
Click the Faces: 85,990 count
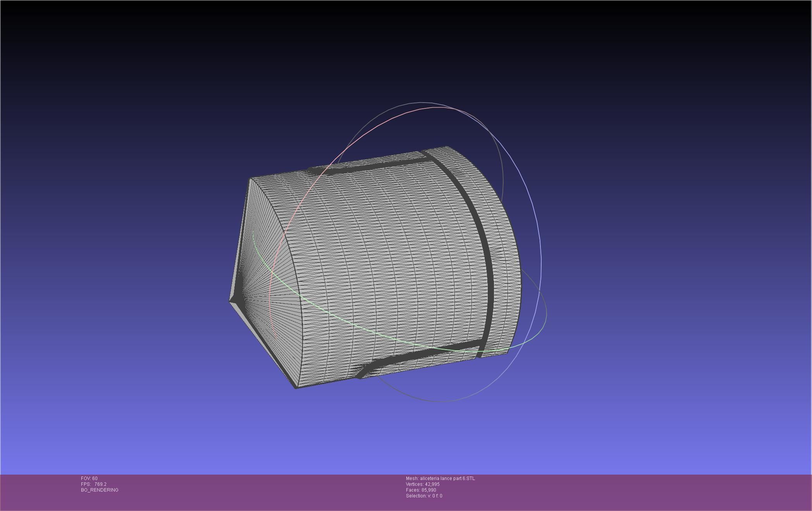click(421, 490)
